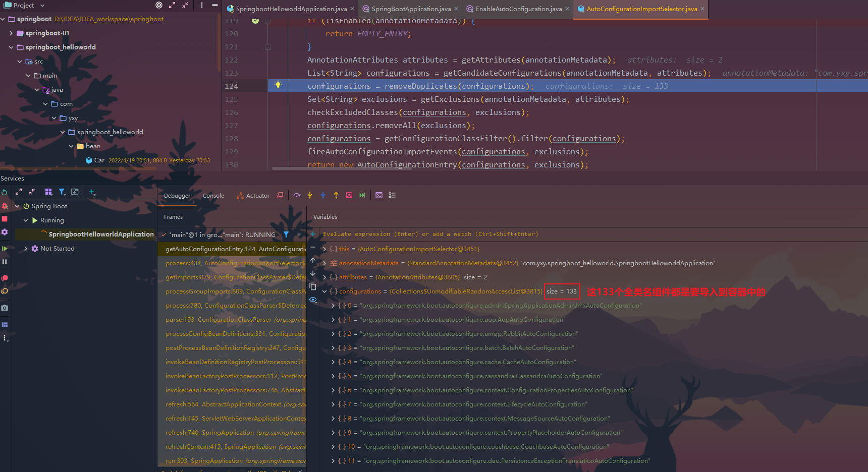Move watch up with the up arrow
868x472 pixels.
[313, 260]
